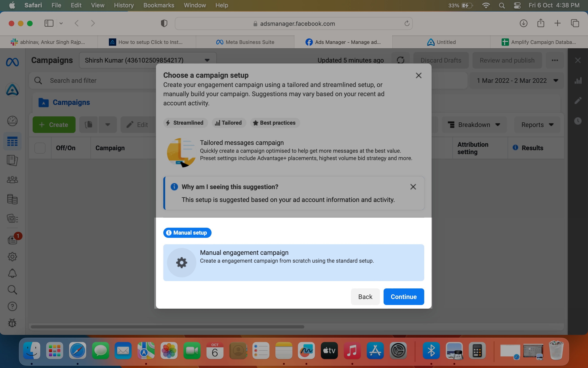Open the charts icon in right panel
The image size is (588, 368).
click(x=578, y=80)
